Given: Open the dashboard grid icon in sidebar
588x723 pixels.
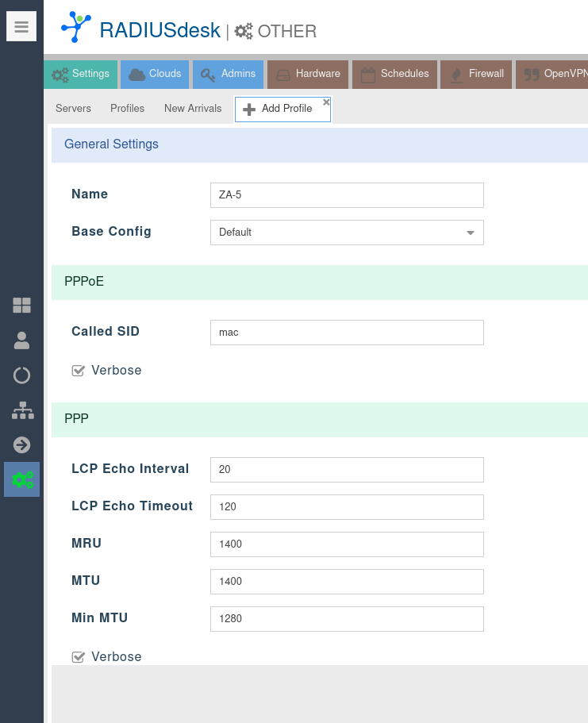Looking at the screenshot, I should 21,306.
